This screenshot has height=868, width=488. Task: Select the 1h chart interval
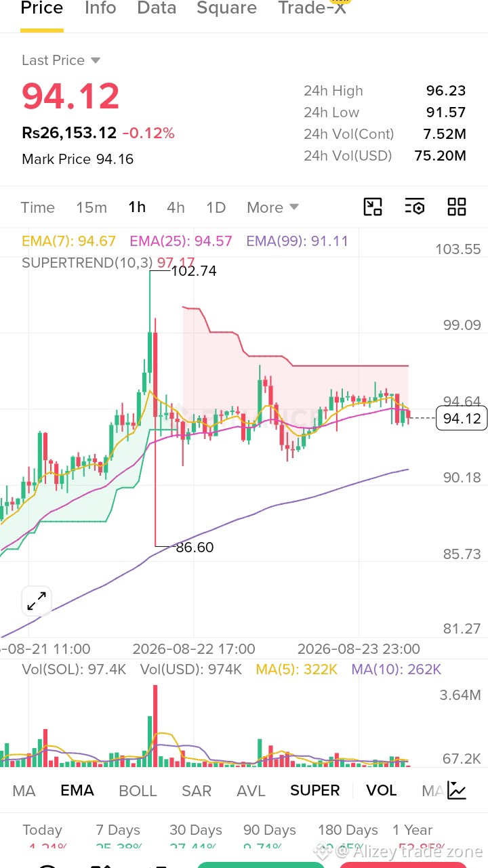137,207
